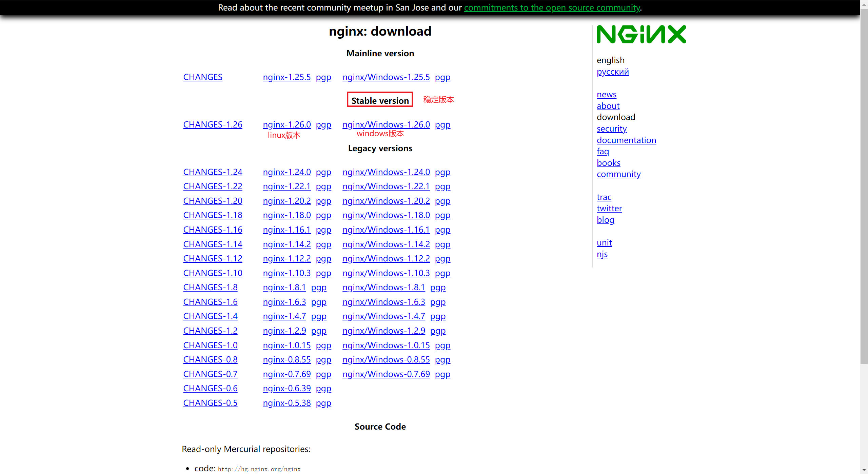Click the NGINX logo

click(641, 34)
